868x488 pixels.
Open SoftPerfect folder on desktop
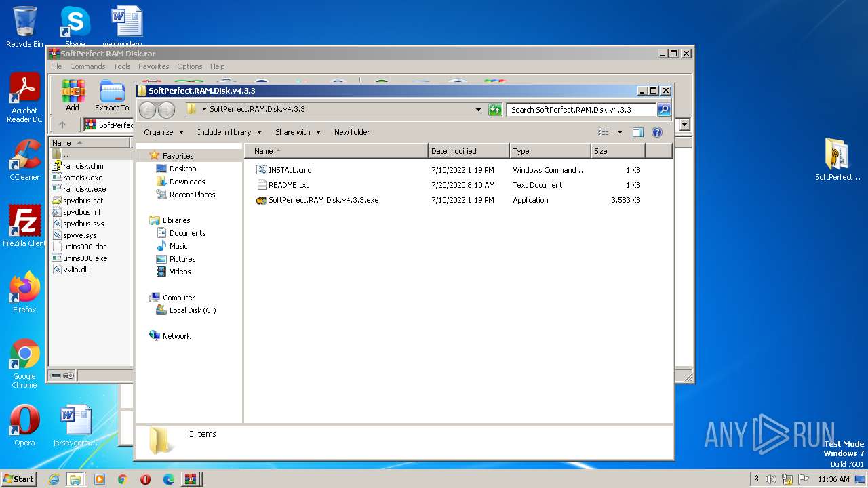coord(837,160)
